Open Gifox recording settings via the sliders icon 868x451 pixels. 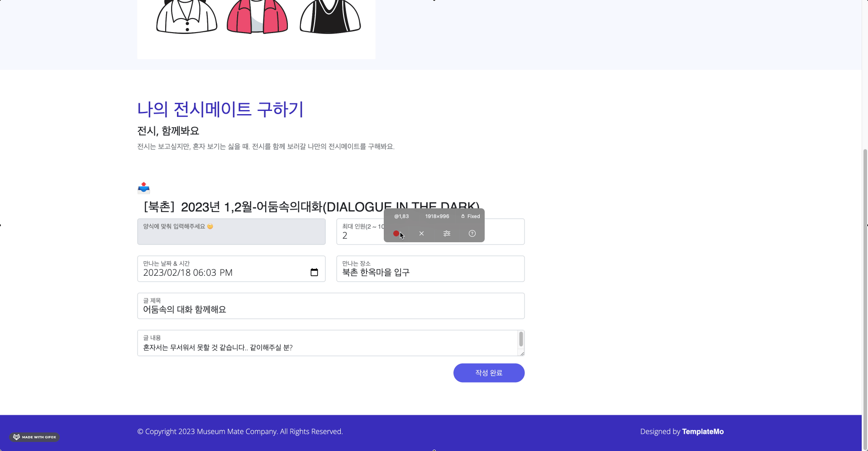[x=447, y=233]
